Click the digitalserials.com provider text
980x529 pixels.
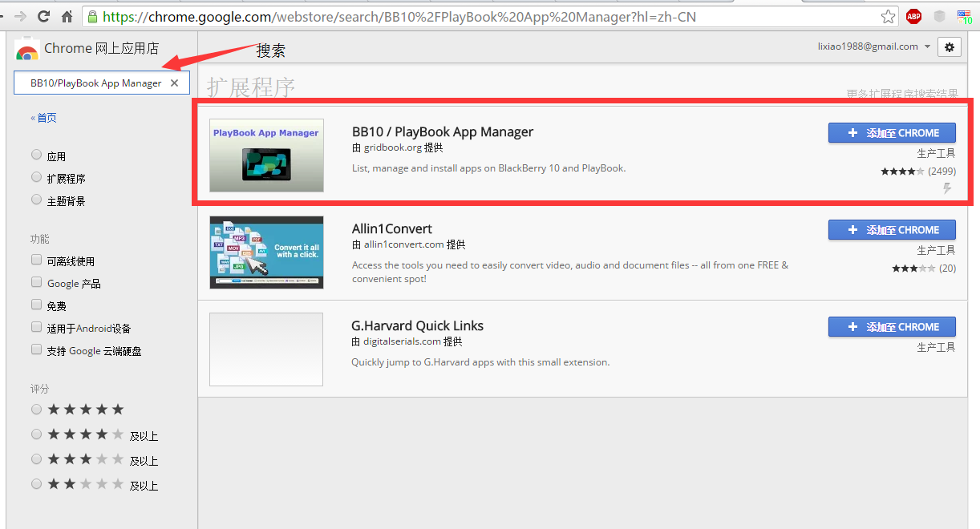click(403, 341)
